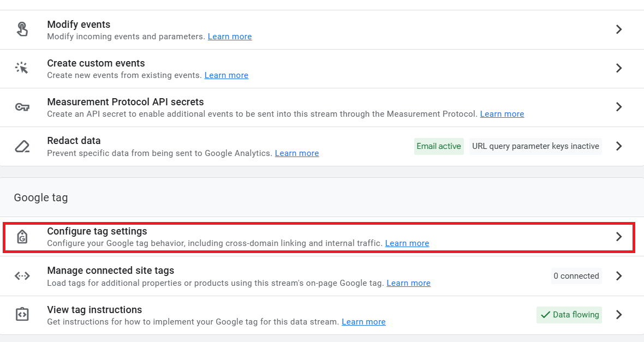This screenshot has width=644, height=342.
Task: Click the 0 connected badge
Action: coord(576,276)
